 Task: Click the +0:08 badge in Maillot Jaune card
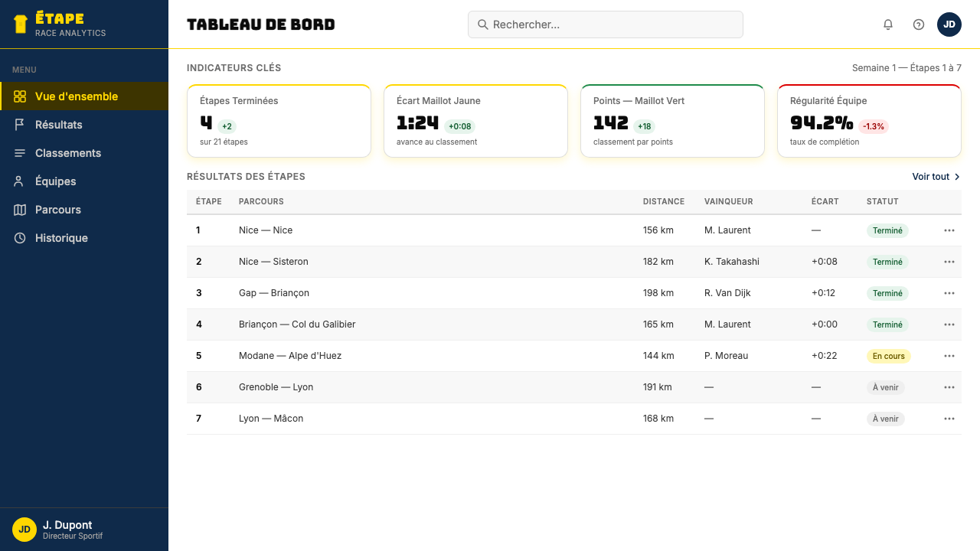(460, 127)
